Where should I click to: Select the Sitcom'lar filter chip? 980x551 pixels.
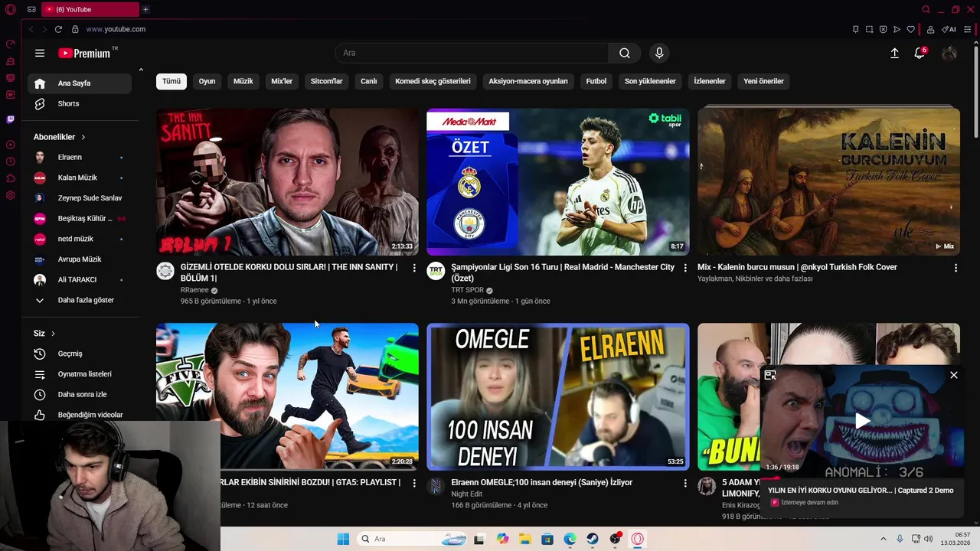(326, 81)
